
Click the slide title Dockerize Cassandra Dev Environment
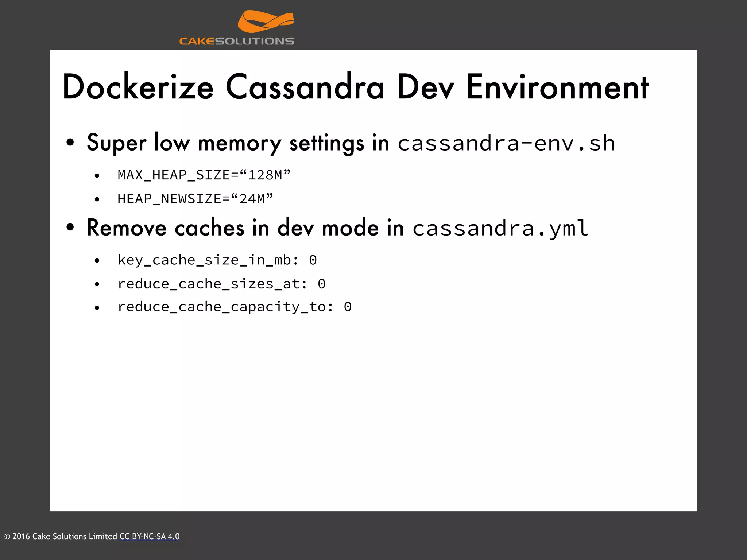pyautogui.click(x=356, y=87)
